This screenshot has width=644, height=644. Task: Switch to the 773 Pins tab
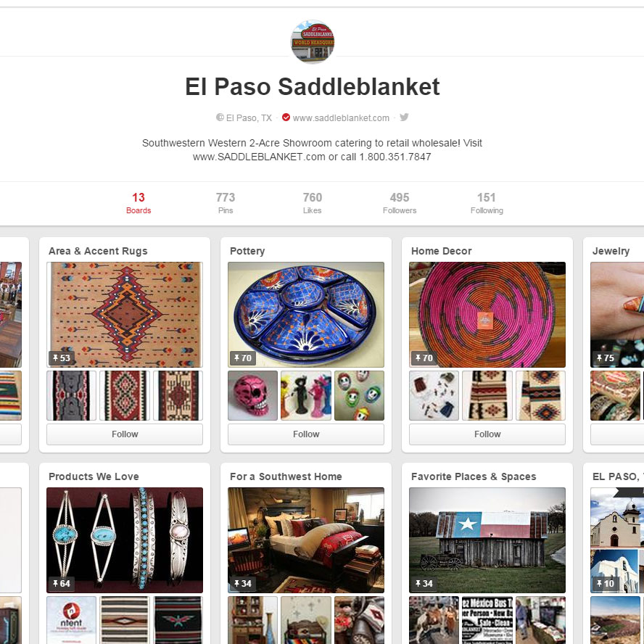(x=226, y=203)
